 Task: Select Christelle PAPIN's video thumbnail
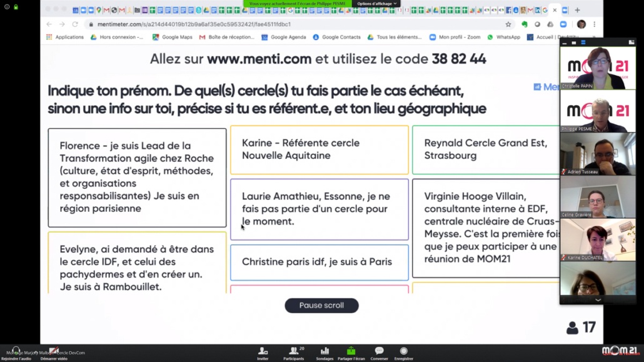[x=598, y=68]
